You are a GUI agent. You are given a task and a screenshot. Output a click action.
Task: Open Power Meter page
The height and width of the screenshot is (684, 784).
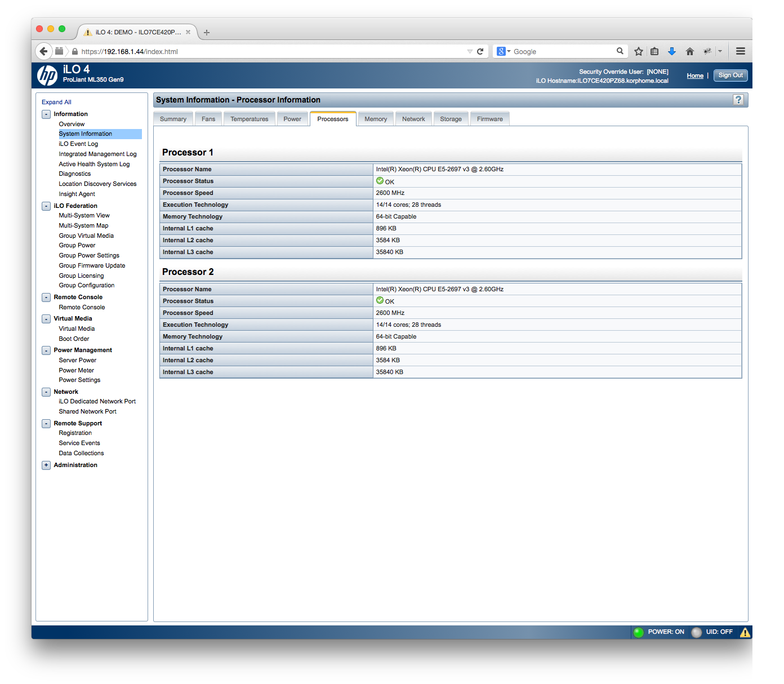(76, 370)
